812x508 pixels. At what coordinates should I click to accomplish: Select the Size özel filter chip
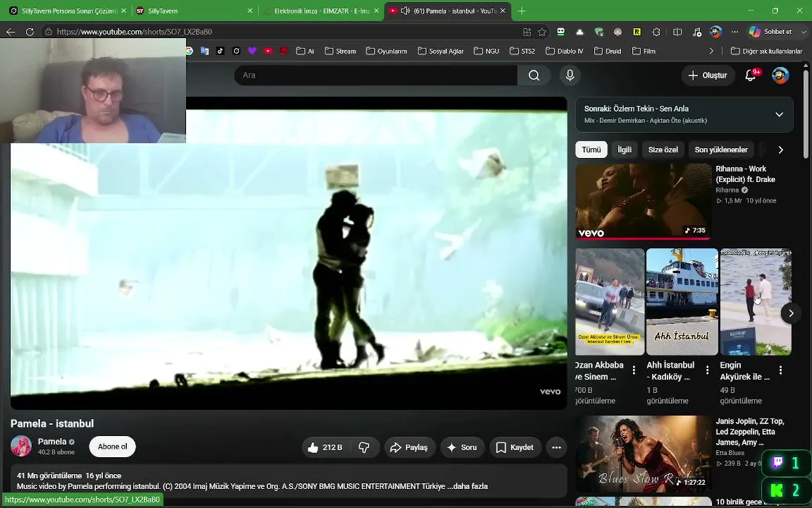663,150
